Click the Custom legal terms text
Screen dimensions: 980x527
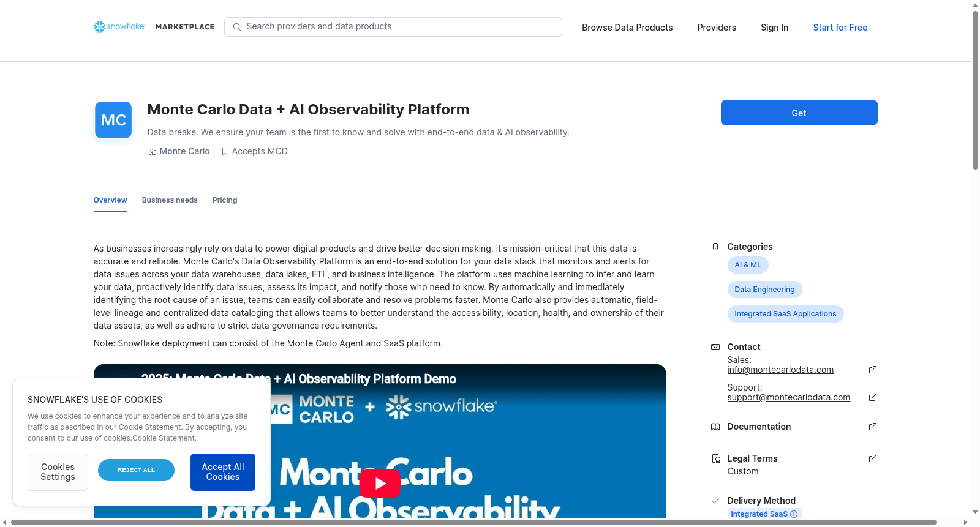coord(742,471)
